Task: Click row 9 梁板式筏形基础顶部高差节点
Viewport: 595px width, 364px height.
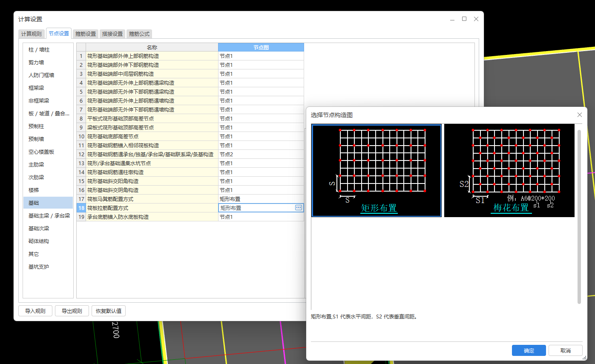Action: pos(152,128)
